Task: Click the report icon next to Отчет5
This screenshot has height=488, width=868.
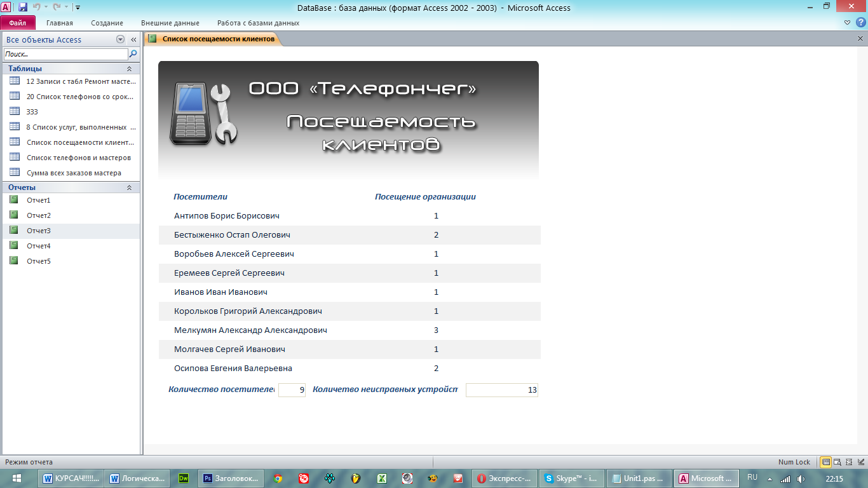Action: point(14,261)
